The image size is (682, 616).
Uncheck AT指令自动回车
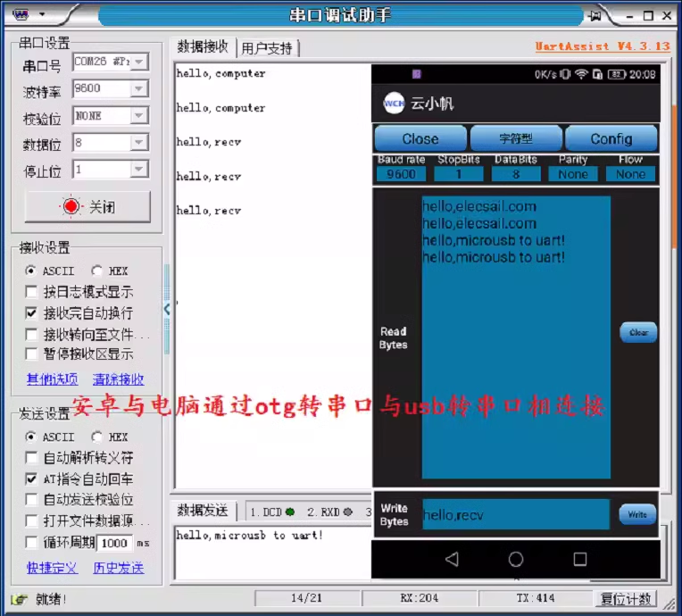tap(31, 479)
